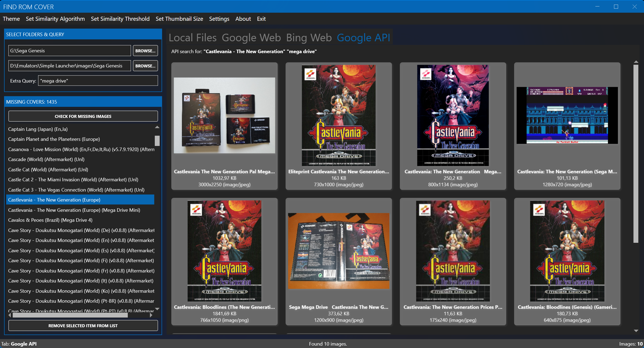Screen dimensions: 644x348
Task: Pick the 1280x720 gameplay screenshot thumbnail
Action: (x=567, y=126)
